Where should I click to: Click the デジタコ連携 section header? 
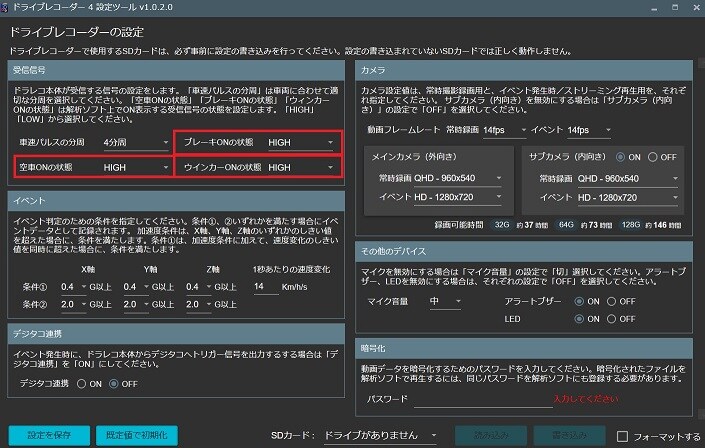[176, 334]
